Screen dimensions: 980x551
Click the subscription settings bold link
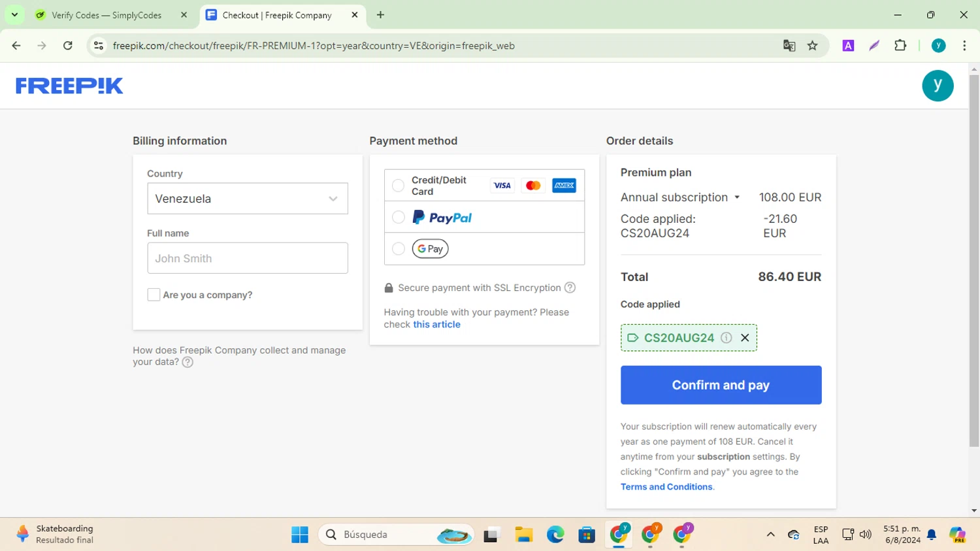coord(723,457)
